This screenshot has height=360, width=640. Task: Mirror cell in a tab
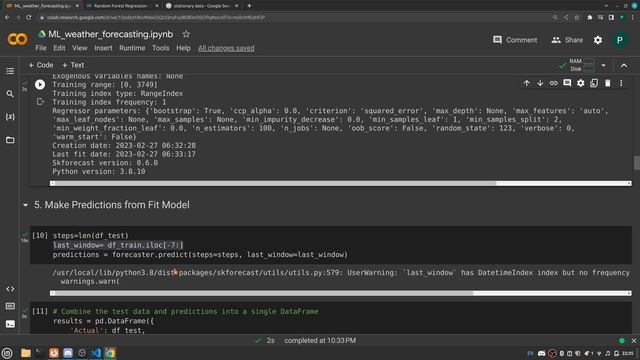[x=594, y=83]
